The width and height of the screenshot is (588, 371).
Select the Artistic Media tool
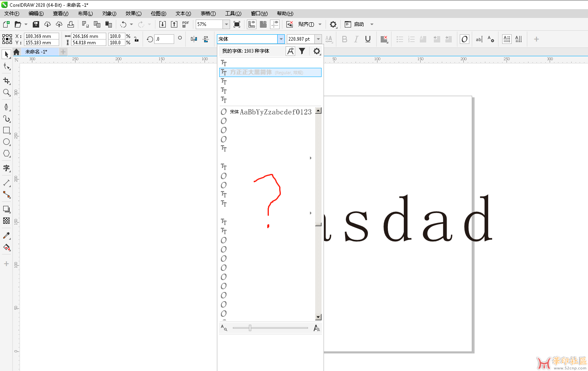coord(6,118)
